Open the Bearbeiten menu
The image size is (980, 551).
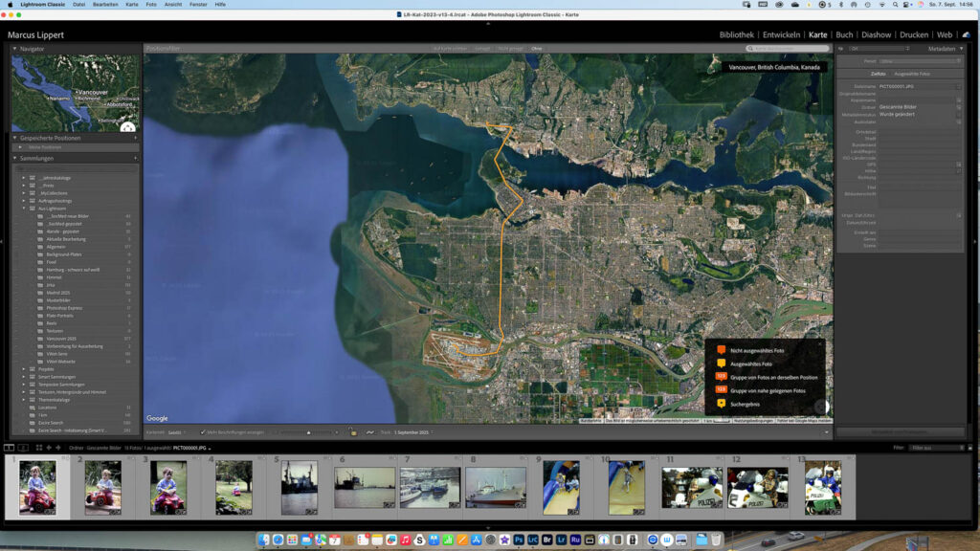(x=105, y=5)
